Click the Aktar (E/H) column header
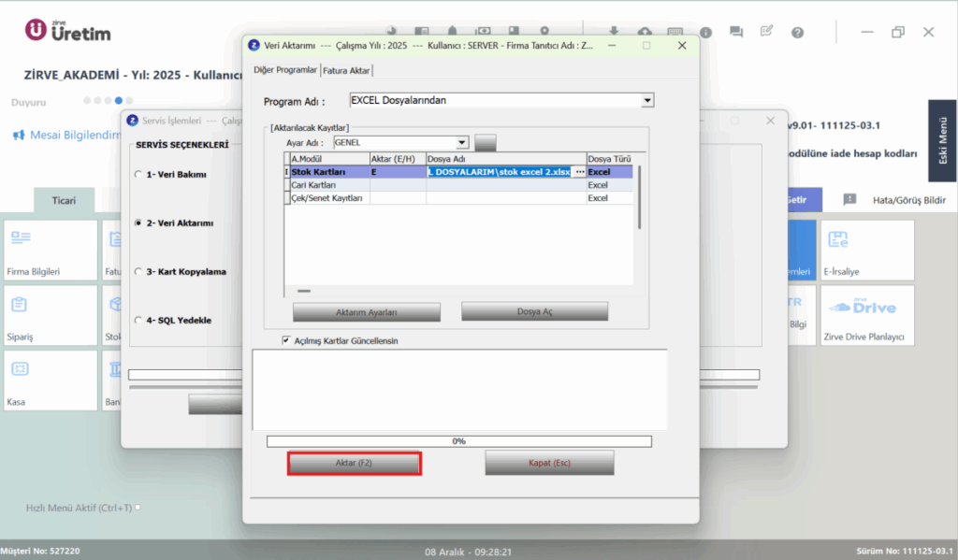The width and height of the screenshot is (958, 560). click(x=398, y=159)
